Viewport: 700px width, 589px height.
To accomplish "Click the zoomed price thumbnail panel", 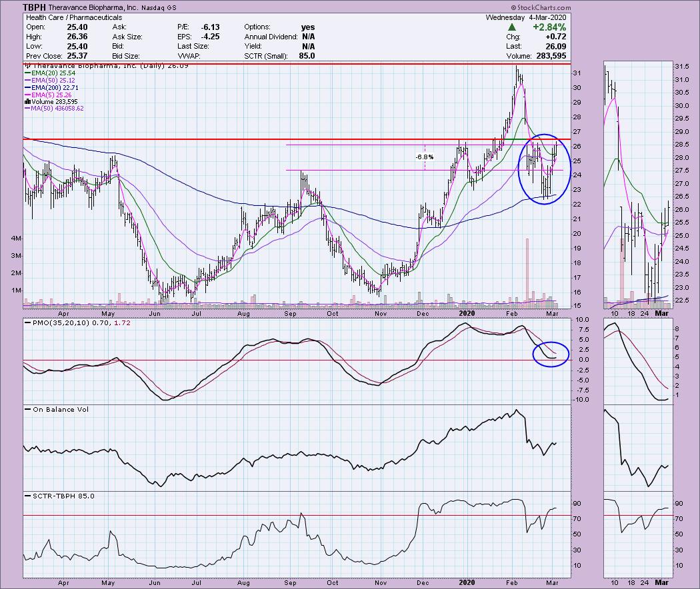I will (637, 185).
